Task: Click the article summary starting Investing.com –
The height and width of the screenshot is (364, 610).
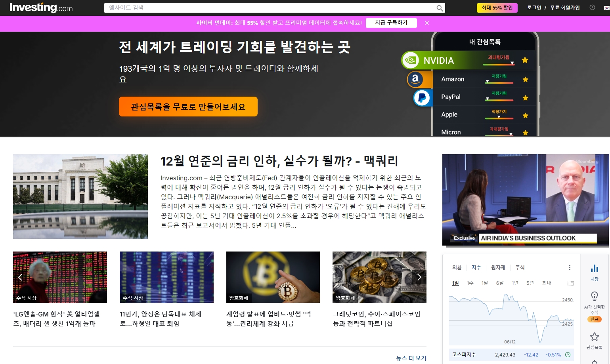Action: pos(293,202)
